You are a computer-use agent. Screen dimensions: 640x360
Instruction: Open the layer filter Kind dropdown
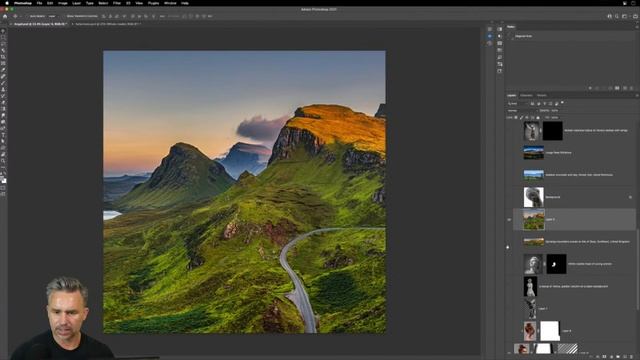518,104
